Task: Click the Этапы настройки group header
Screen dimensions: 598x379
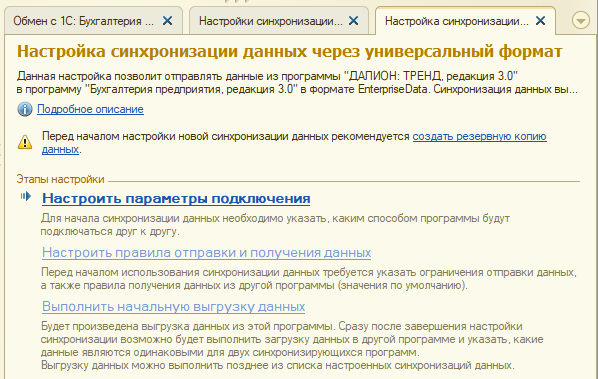Action: point(60,179)
